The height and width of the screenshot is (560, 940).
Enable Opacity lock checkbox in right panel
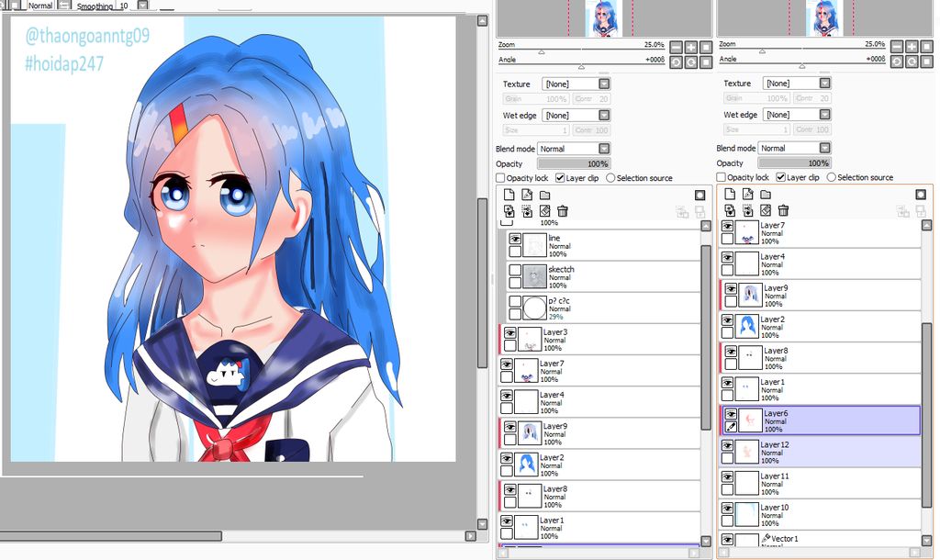coord(722,177)
